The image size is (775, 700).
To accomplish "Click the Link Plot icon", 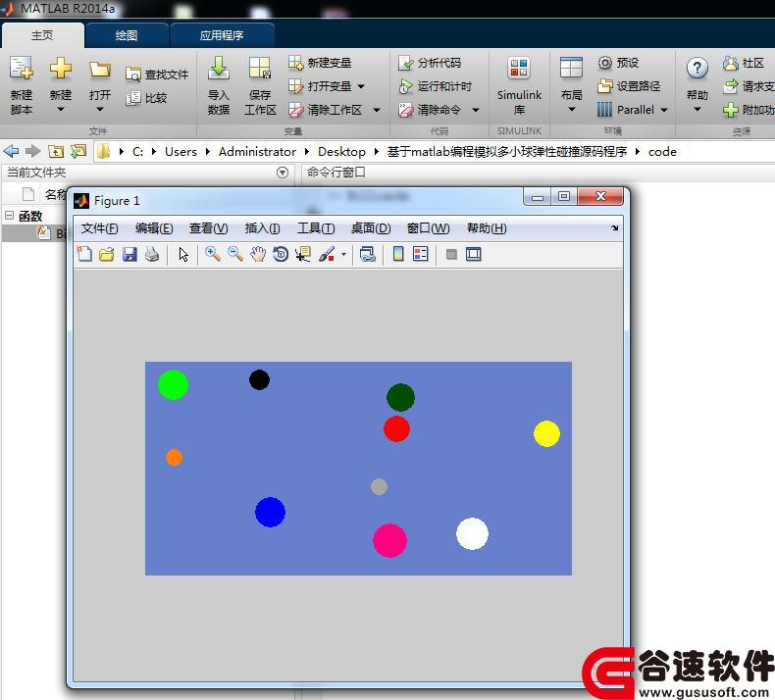I will (368, 254).
